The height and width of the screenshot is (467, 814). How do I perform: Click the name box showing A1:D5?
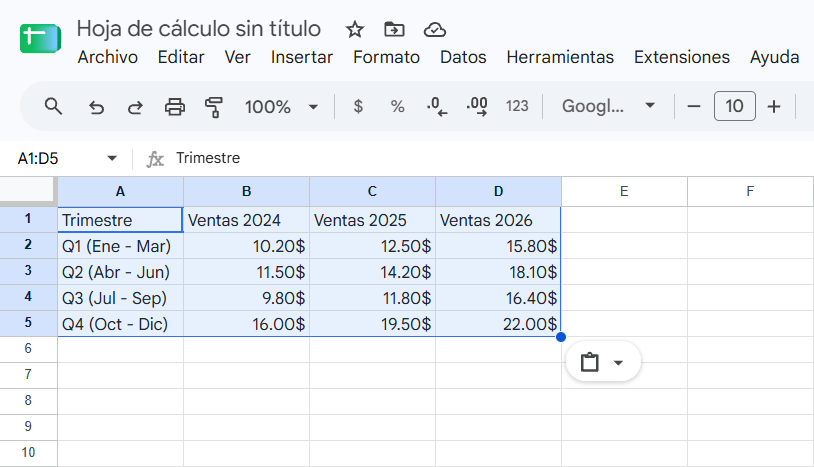point(38,158)
